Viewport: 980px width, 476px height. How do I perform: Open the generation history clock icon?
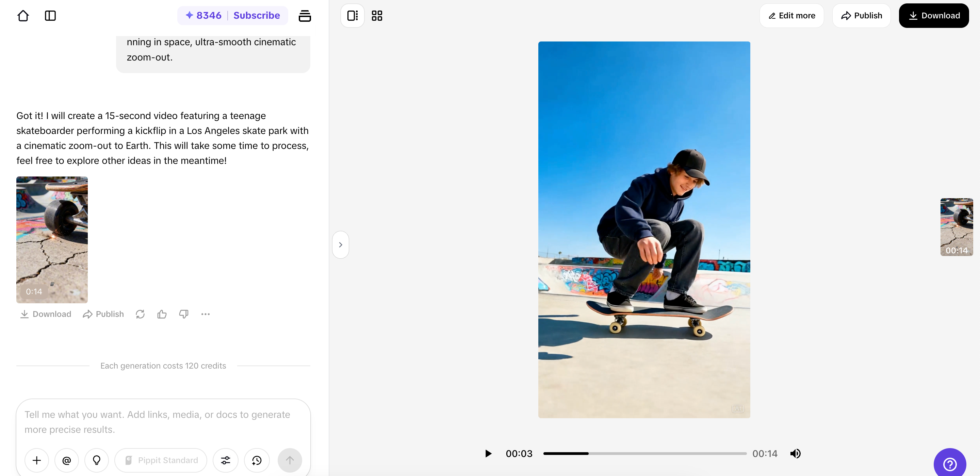click(256, 460)
